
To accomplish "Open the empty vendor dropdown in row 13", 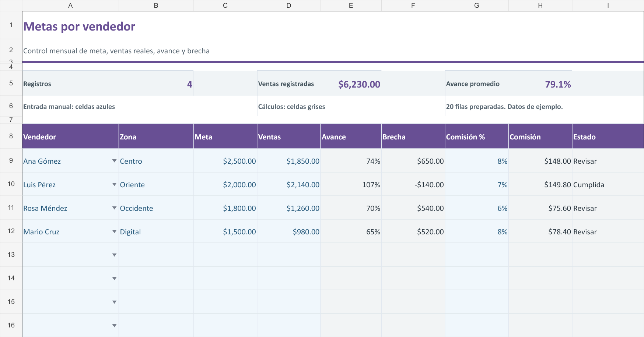I will (114, 255).
